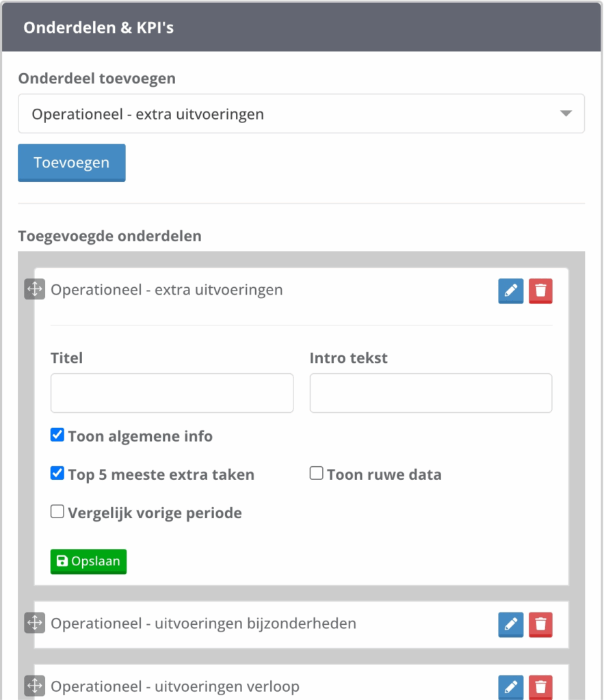Save with the Opslaan button
Screen dimensions: 604x700
[88, 561]
